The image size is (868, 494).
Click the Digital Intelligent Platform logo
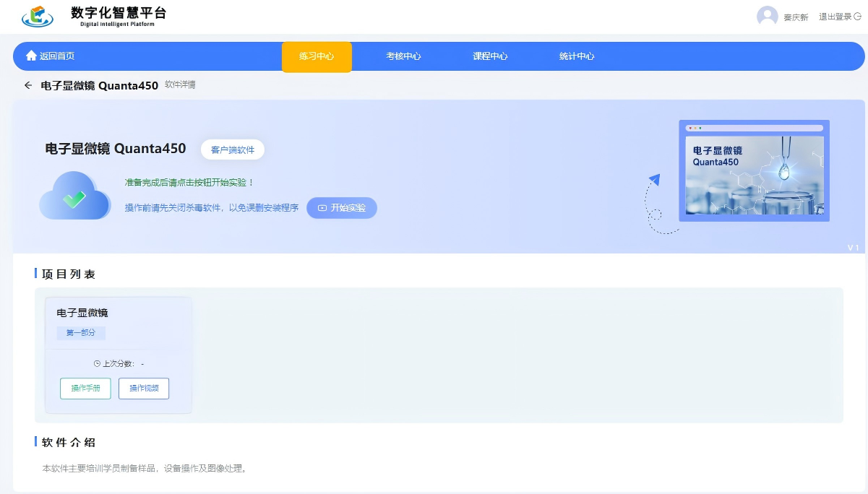38,16
